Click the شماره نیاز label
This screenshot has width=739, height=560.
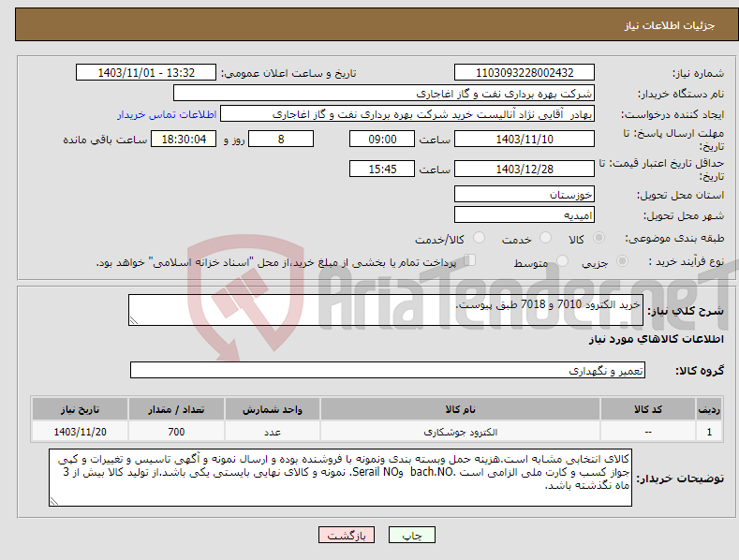(698, 73)
